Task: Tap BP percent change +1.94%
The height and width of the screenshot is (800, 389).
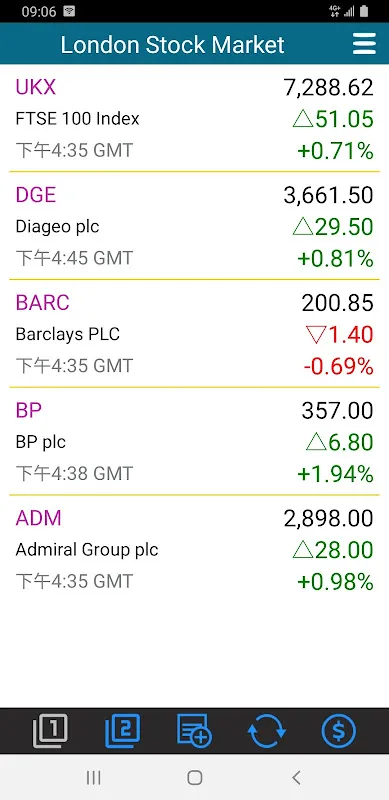Action: coord(335,474)
